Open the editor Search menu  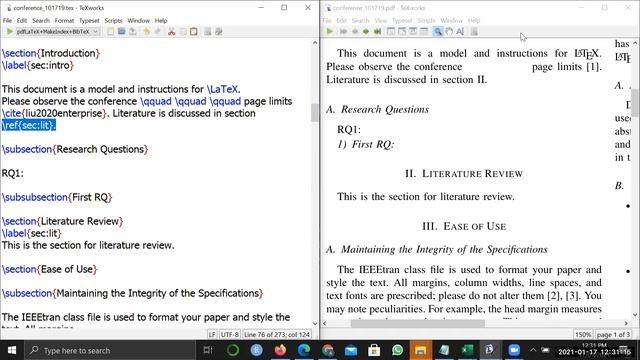pos(41,20)
